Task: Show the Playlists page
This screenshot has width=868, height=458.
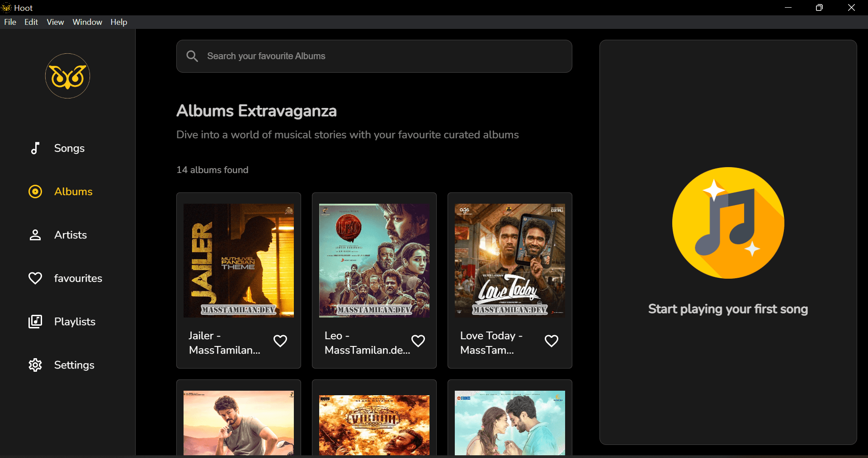Action: [75, 322]
